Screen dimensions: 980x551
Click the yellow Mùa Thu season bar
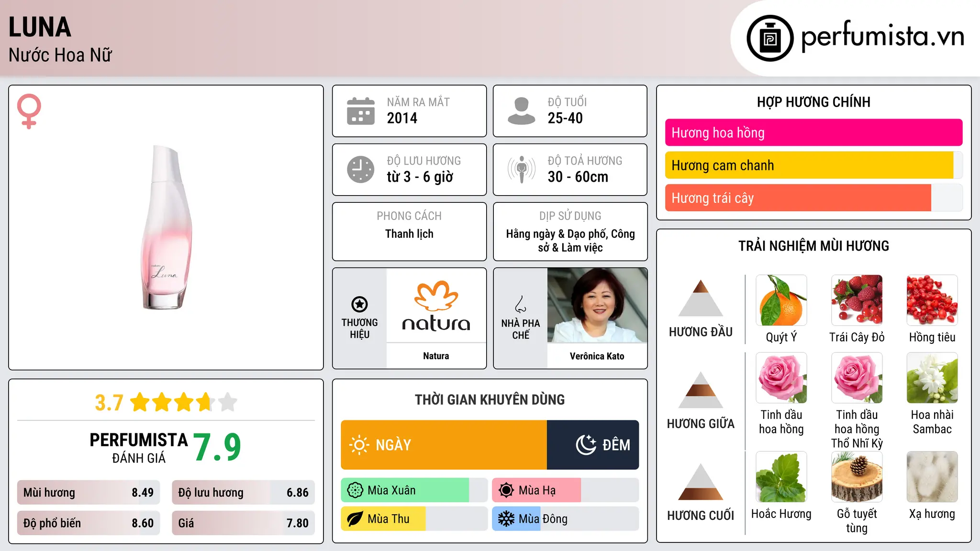(x=383, y=519)
